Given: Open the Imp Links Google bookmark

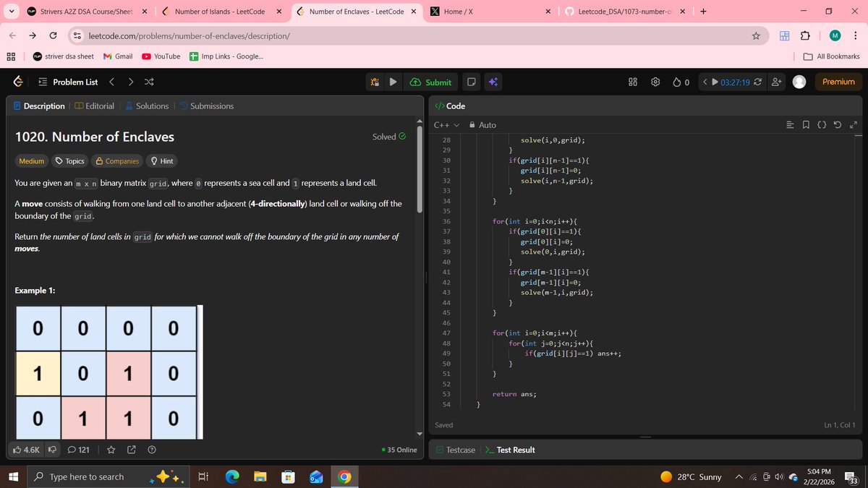Looking at the screenshot, I should (226, 56).
